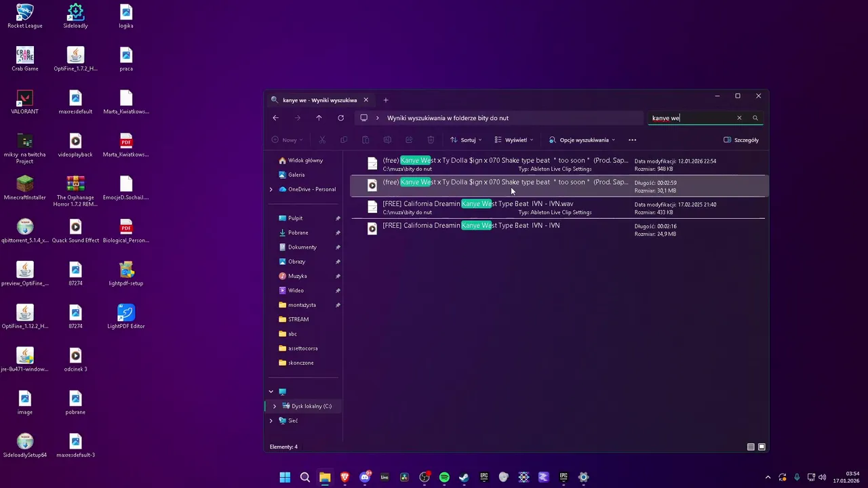Toggle the Szczegóły details pane
Viewport: 868px width, 488px height.
click(x=741, y=140)
